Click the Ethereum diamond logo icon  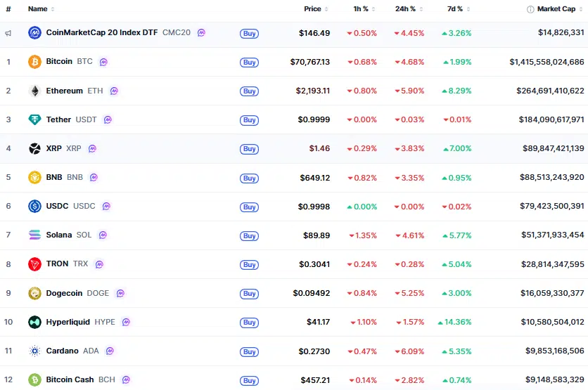pos(34,91)
